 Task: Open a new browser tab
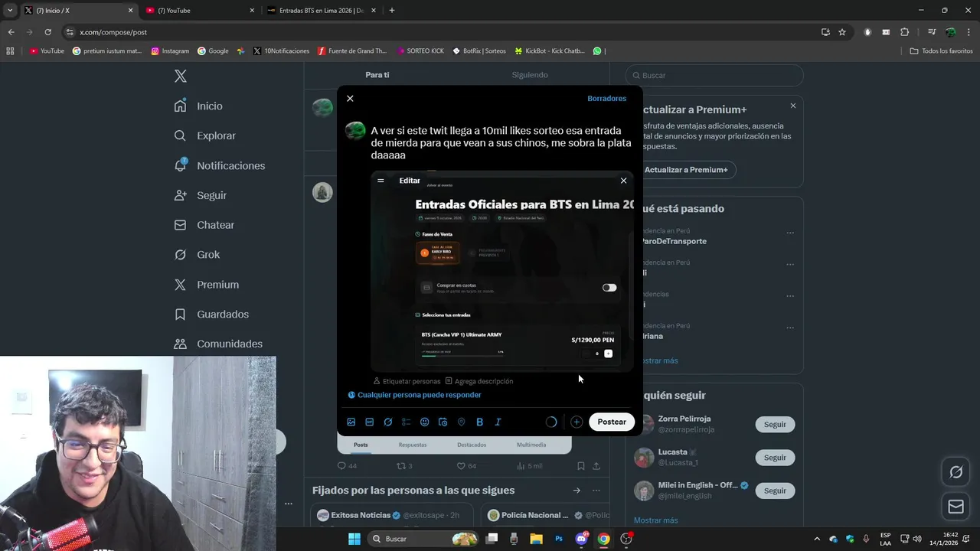(392, 10)
